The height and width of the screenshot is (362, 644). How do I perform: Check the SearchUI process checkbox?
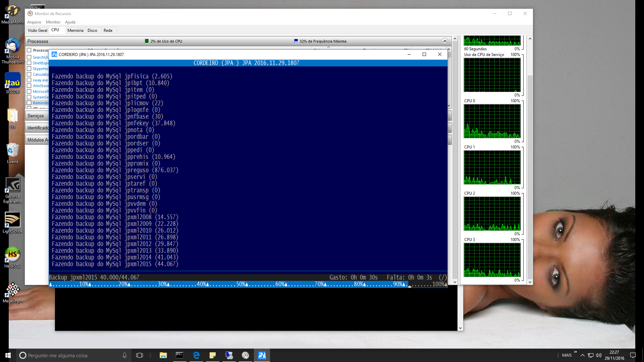tap(29, 57)
